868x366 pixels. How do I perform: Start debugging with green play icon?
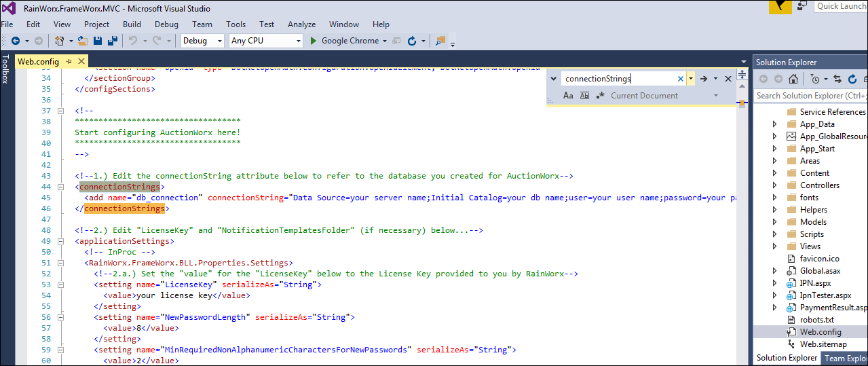point(314,41)
